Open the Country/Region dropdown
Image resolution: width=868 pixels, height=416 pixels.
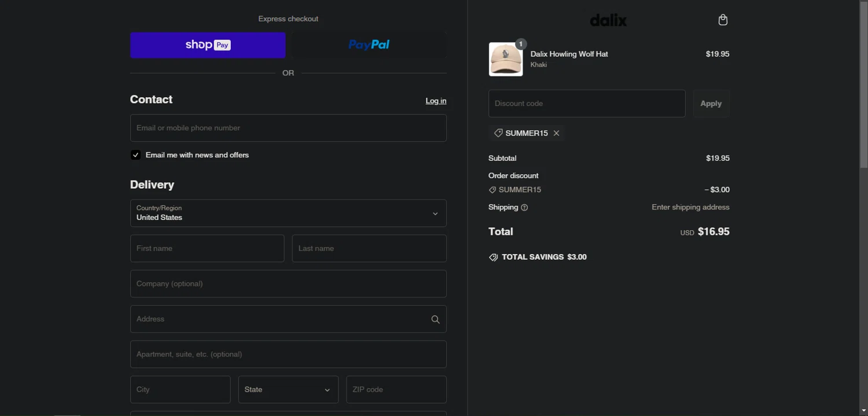tap(288, 213)
